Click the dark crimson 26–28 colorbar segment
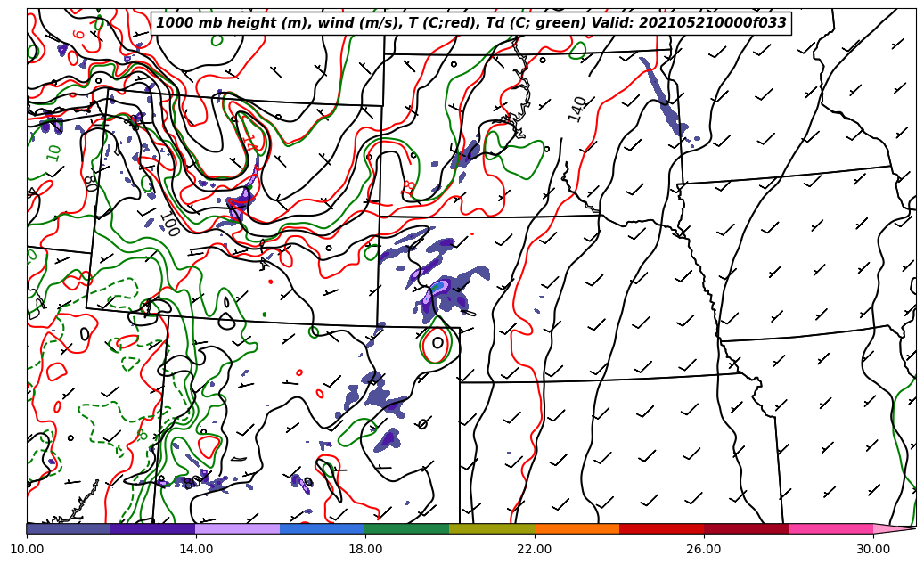924x564 pixels. pos(746,528)
